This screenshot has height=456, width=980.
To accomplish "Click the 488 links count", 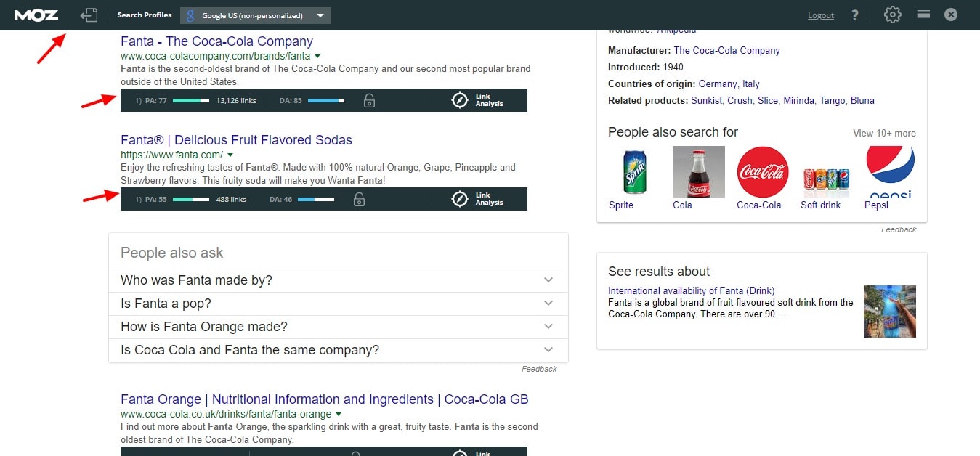I will point(231,199).
